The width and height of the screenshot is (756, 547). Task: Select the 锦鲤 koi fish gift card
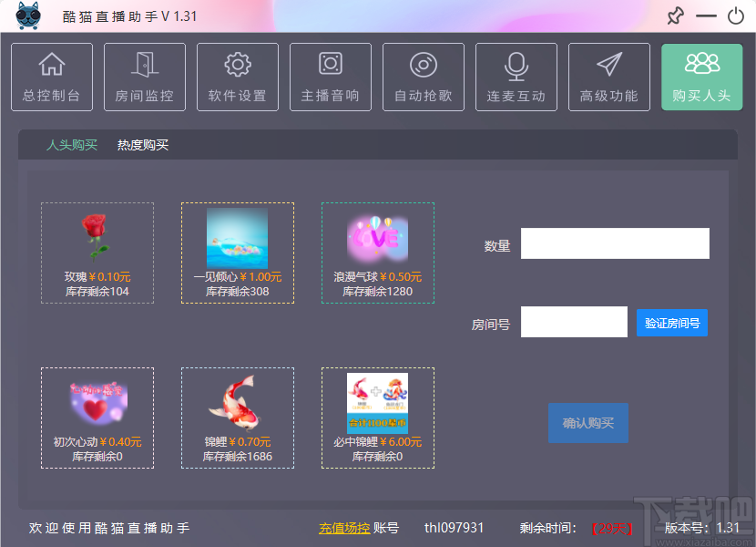[238, 418]
